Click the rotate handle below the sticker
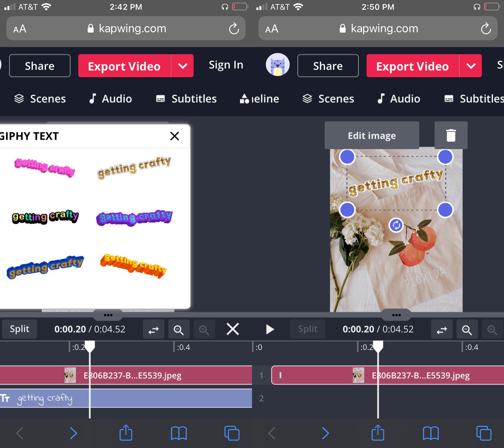504x448 pixels. (x=396, y=225)
